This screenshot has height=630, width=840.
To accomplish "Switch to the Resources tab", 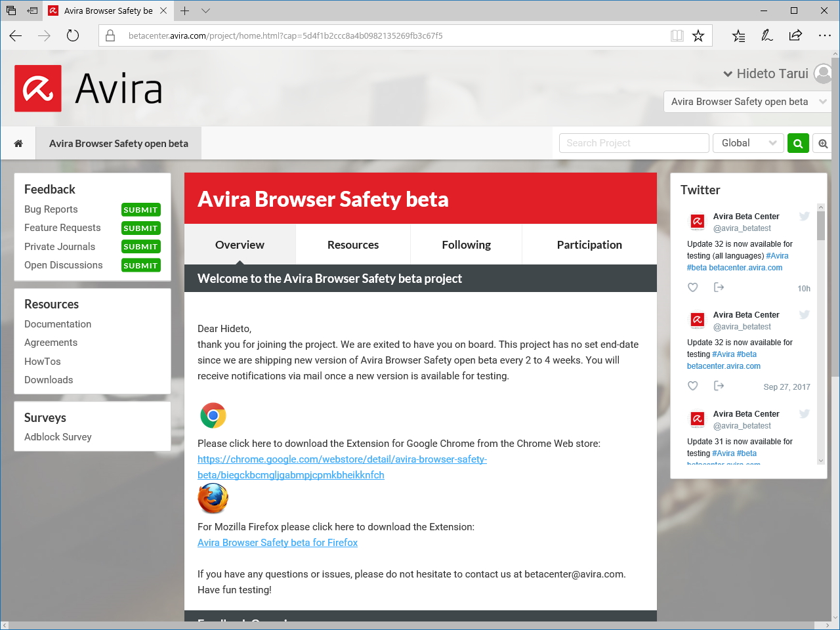I will [352, 244].
